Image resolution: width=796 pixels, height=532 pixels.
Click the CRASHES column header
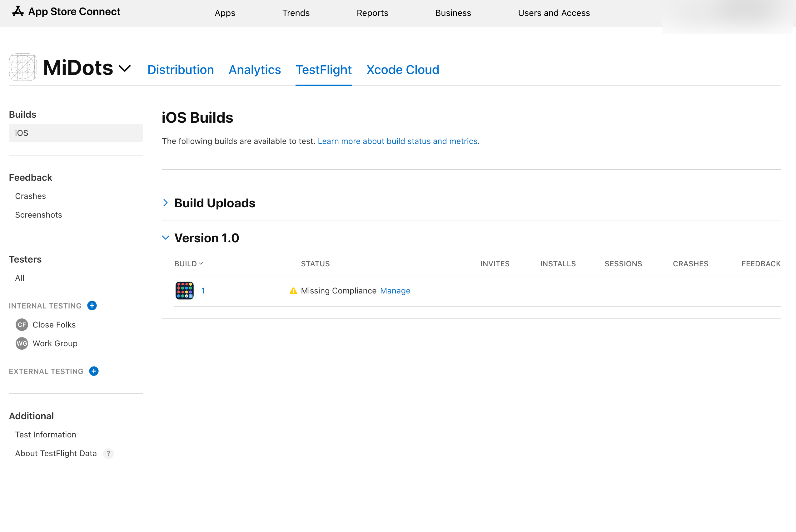[x=690, y=264]
